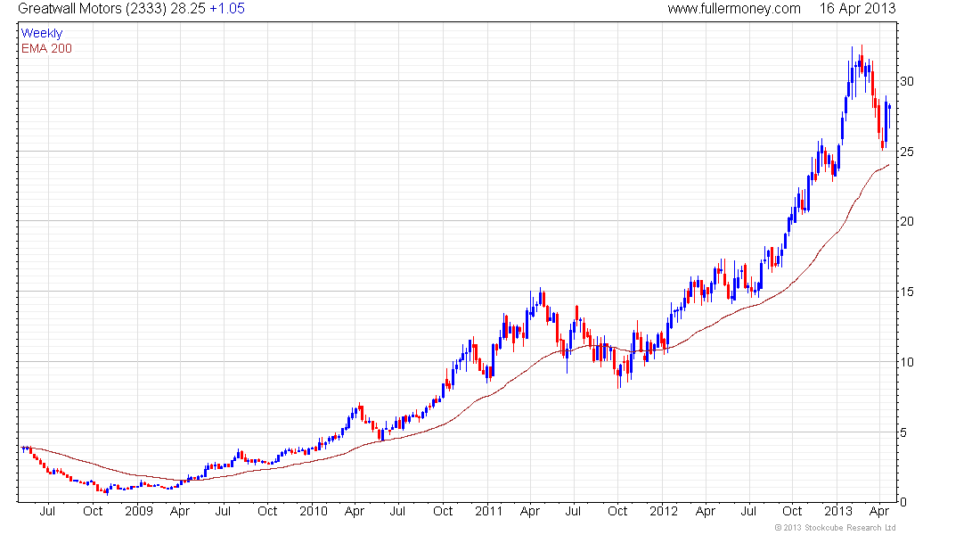The width and height of the screenshot is (980, 535).
Task: Select the blue Weekly legend label
Action: 42,34
